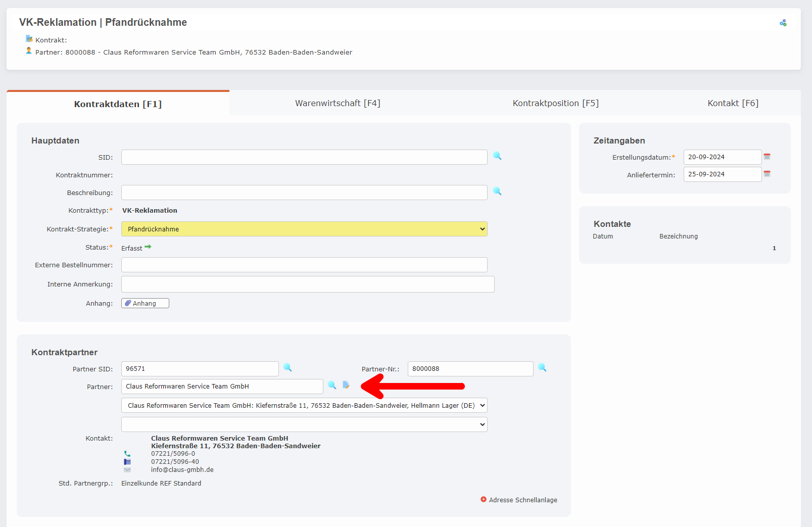This screenshot has width=812, height=527.
Task: Click the envelope icon beside info@claus-gmbh.de
Action: [127, 469]
